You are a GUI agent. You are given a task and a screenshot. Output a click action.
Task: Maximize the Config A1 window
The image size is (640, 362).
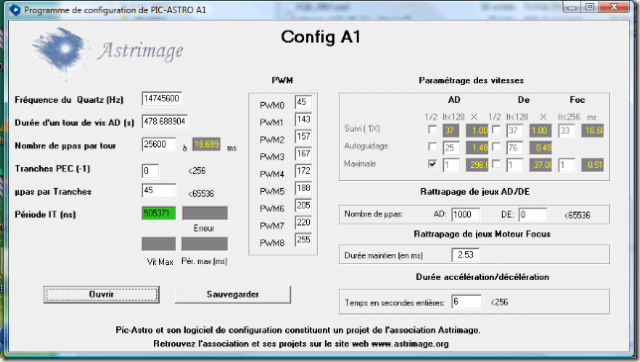click(589, 7)
